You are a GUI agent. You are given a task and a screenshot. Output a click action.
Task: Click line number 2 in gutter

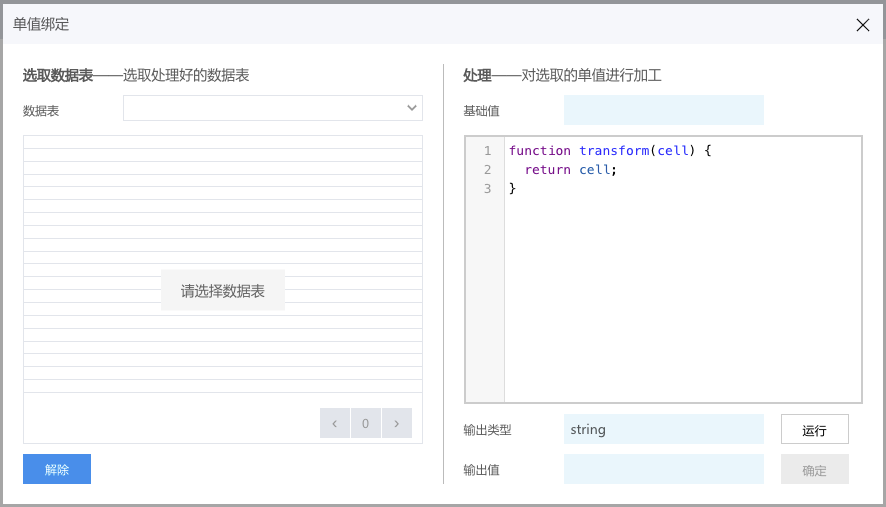487,170
